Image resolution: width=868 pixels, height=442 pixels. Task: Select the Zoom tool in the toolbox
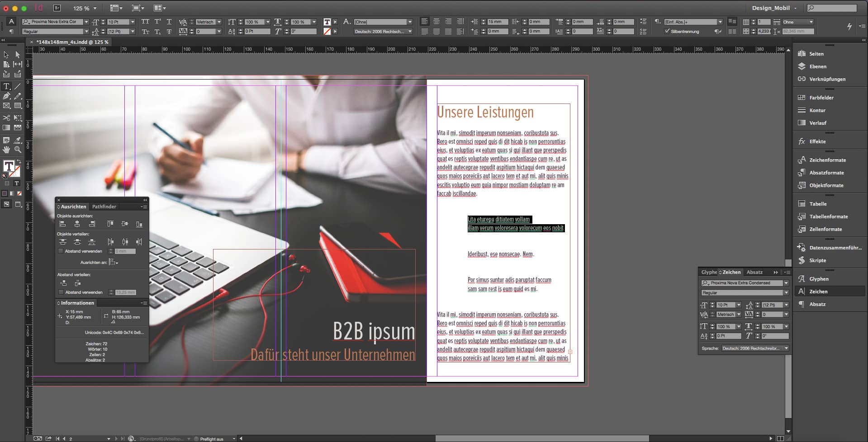18,149
